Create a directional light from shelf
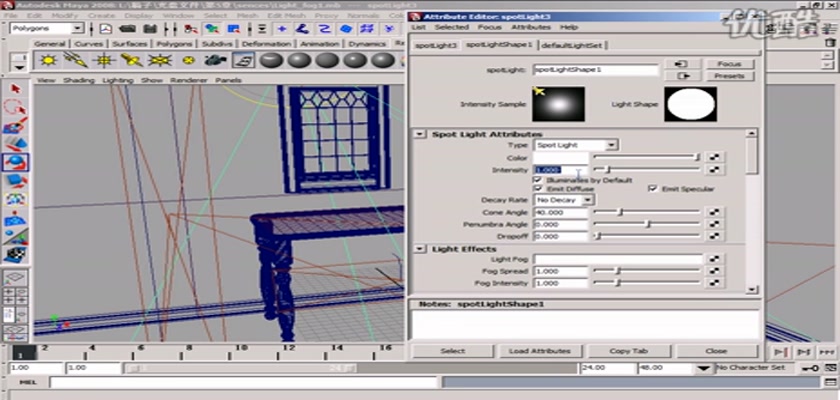Image resolution: width=840 pixels, height=400 pixels. coord(76,60)
